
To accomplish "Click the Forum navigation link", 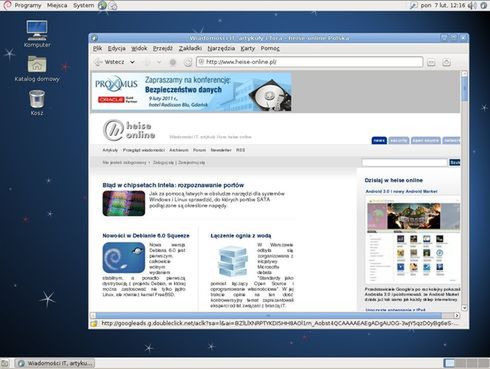I will (x=199, y=150).
